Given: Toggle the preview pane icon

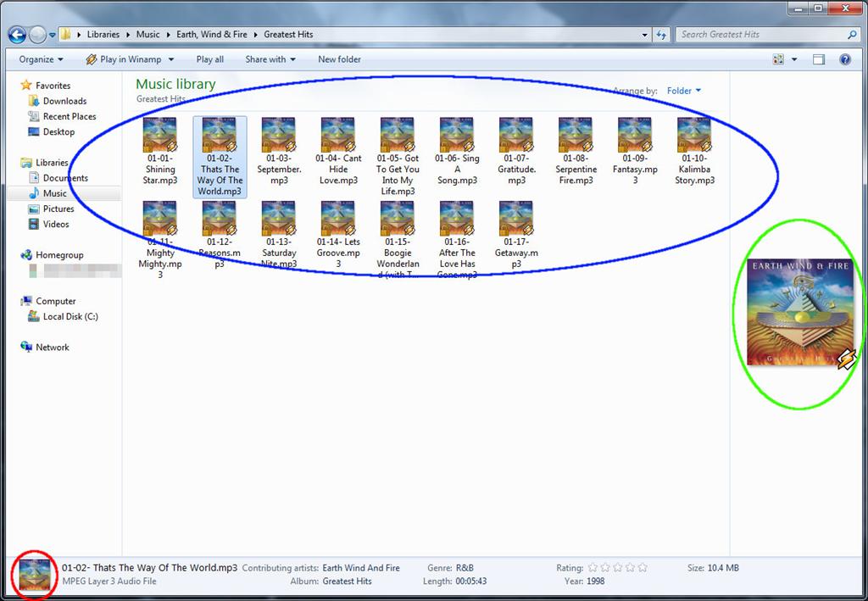Looking at the screenshot, I should pos(819,59).
